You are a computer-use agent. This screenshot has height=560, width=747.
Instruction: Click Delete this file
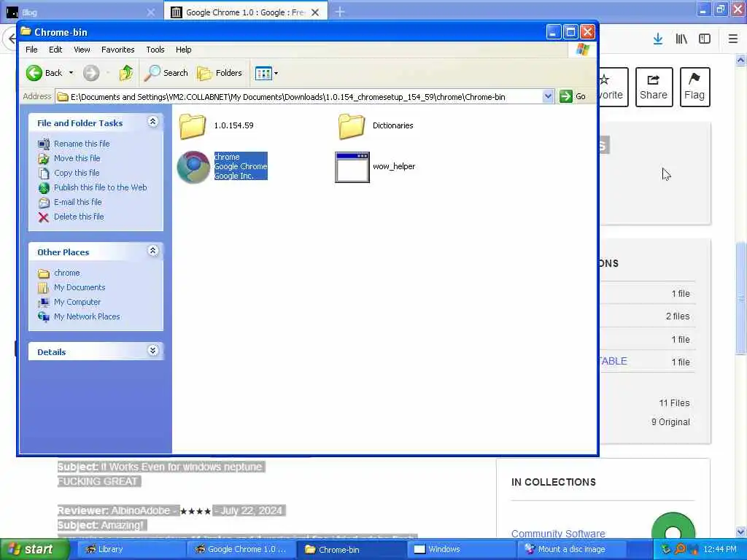click(x=79, y=217)
